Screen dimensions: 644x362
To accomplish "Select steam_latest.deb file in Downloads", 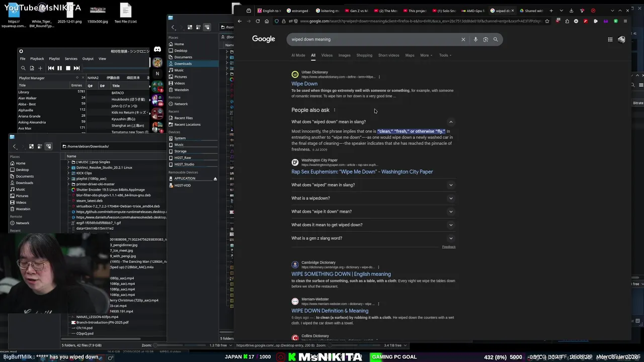I will coord(89,201).
